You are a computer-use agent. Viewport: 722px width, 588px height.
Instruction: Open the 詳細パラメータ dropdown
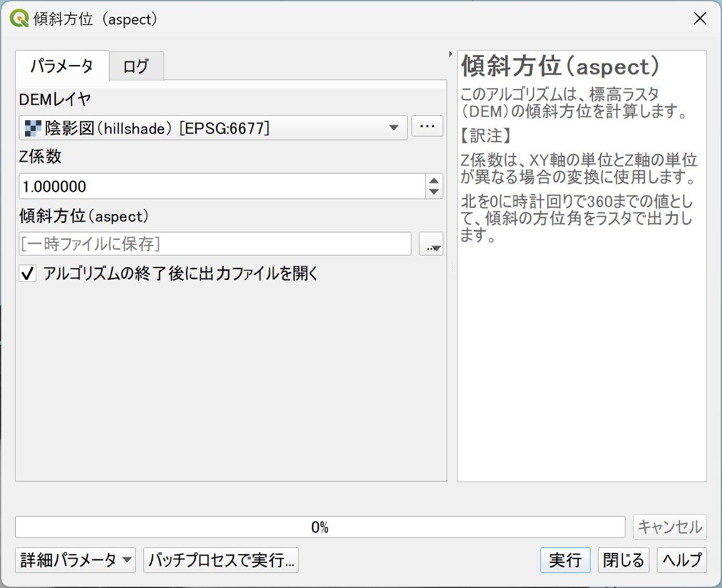click(76, 560)
